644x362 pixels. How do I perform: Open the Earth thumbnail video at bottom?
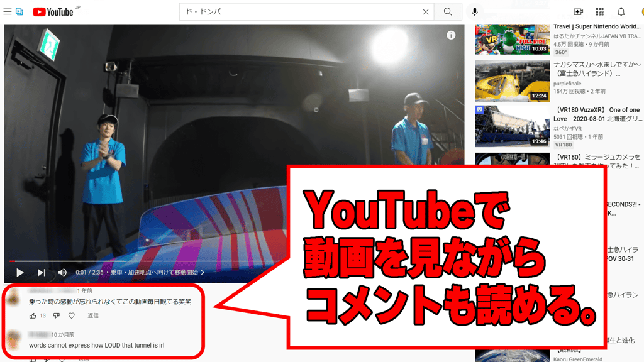[512, 356]
